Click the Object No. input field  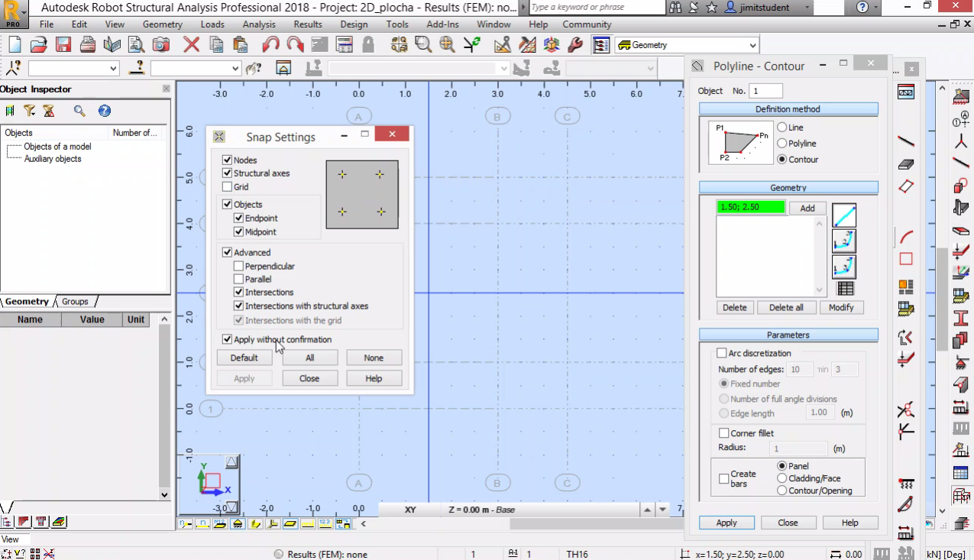click(765, 91)
